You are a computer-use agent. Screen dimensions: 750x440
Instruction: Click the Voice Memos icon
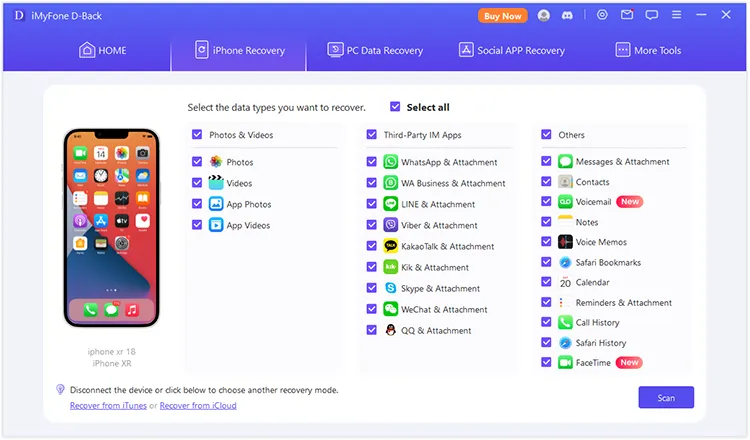(x=565, y=242)
